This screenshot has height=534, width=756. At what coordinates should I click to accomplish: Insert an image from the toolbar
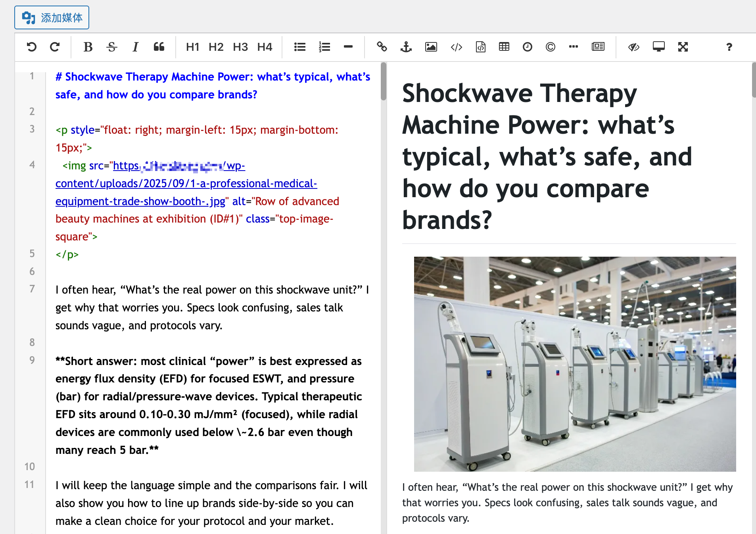click(x=431, y=47)
